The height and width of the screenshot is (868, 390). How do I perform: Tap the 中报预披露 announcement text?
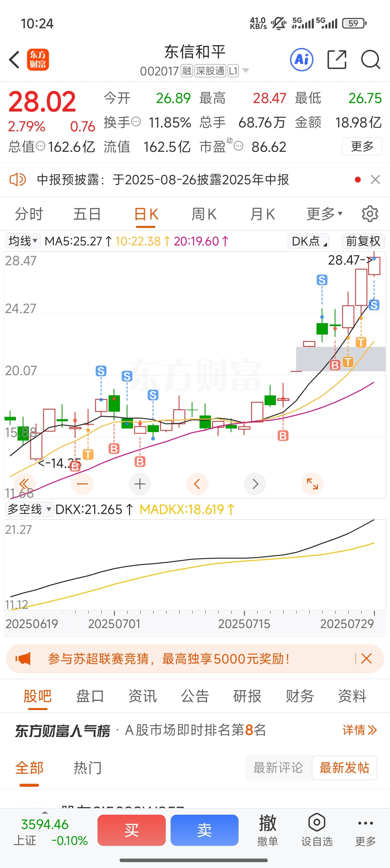(163, 179)
